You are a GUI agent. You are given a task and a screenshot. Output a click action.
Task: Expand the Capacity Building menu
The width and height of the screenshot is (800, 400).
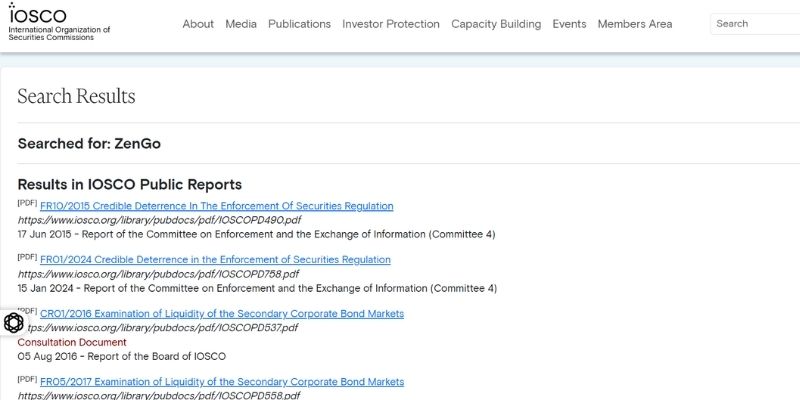pyautogui.click(x=496, y=24)
